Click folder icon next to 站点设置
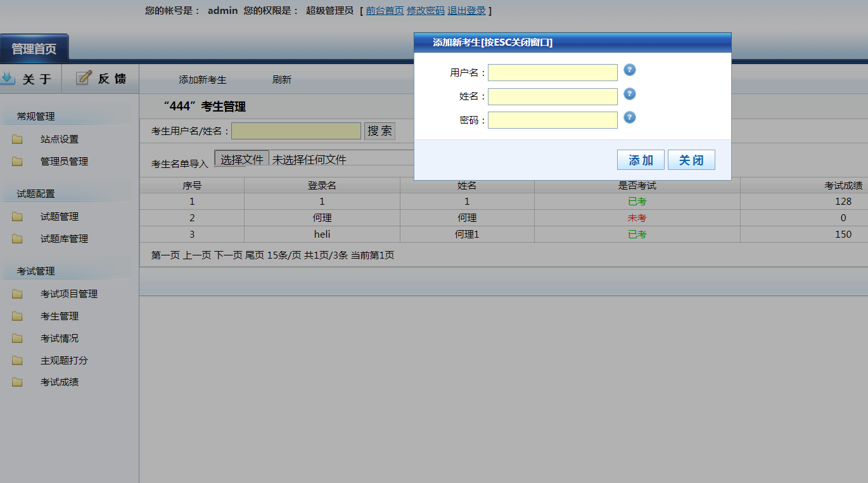 pos(17,139)
